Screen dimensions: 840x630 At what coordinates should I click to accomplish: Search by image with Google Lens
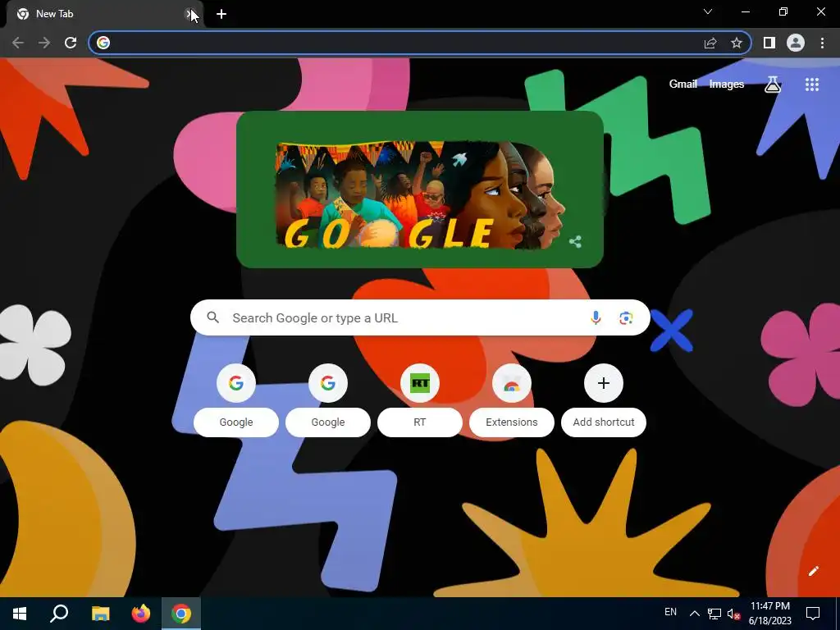[626, 317]
